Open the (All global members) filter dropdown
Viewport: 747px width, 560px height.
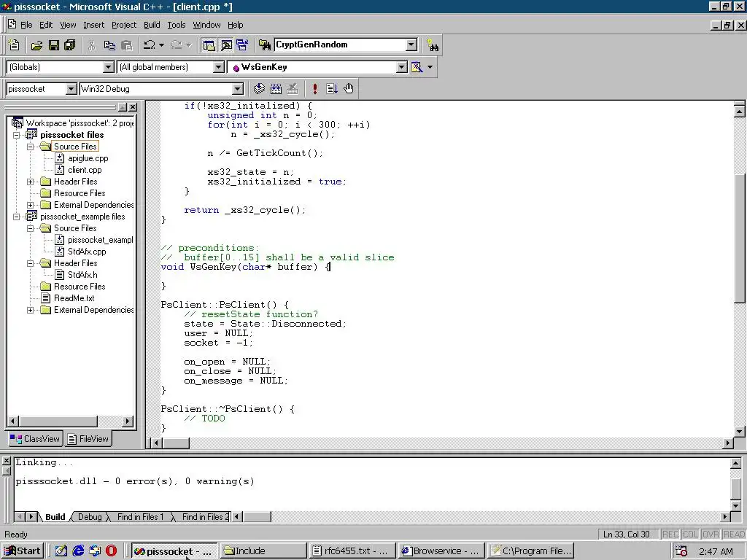point(219,67)
